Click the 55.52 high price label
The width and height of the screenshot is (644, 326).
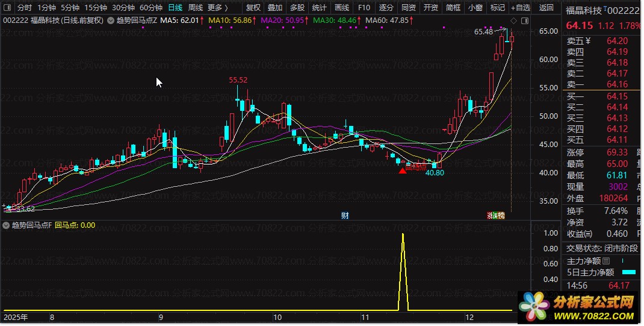click(x=238, y=80)
